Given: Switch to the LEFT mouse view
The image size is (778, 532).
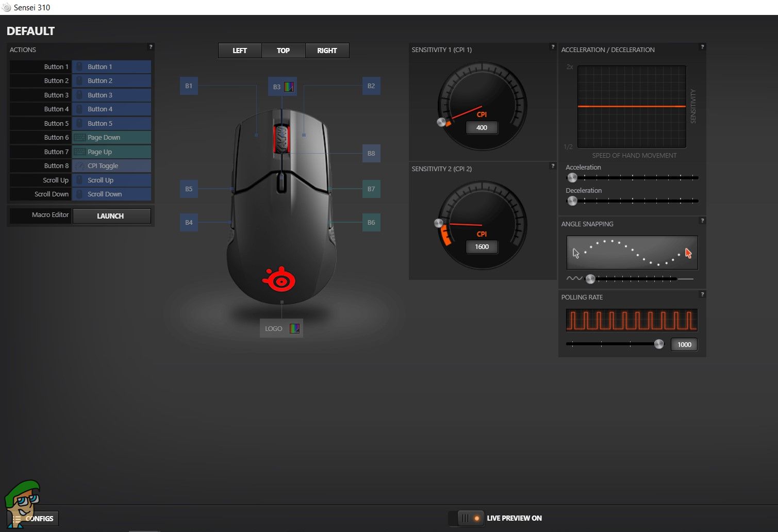Looking at the screenshot, I should coord(240,51).
